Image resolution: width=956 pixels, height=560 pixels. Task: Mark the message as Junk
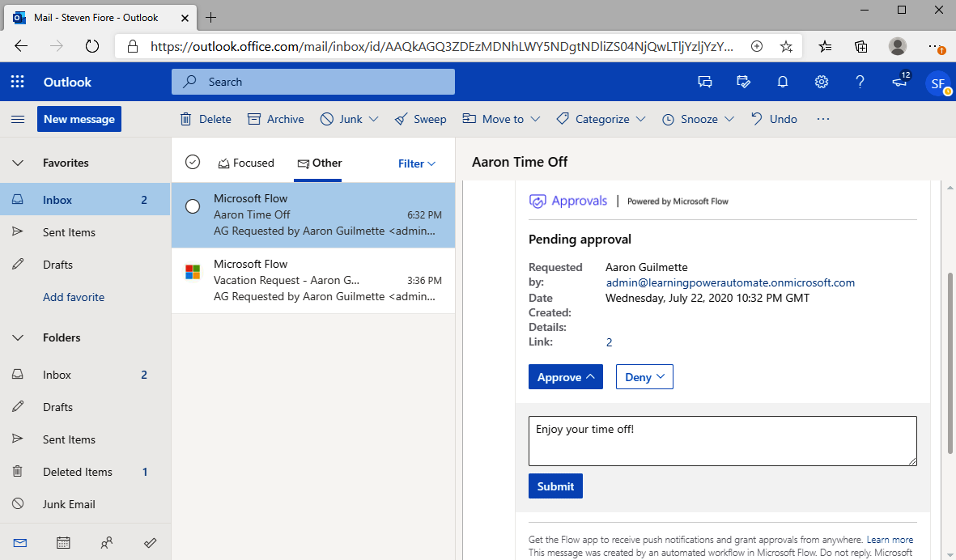[342, 119]
